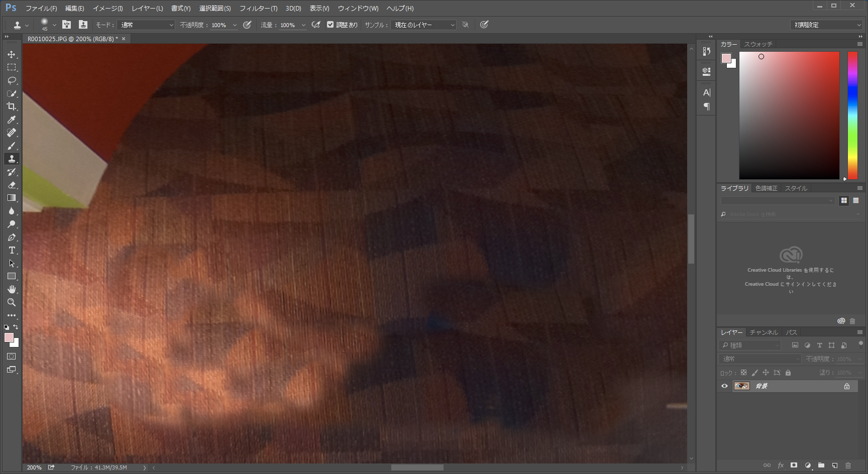Switch to the スウォッチ tab
Screen dimensions: 868x474
pos(758,44)
